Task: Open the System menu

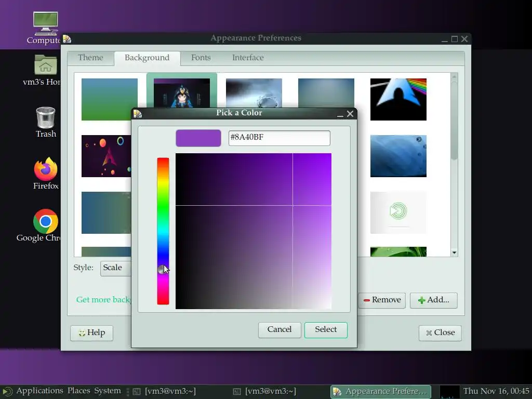Action: [107, 391]
